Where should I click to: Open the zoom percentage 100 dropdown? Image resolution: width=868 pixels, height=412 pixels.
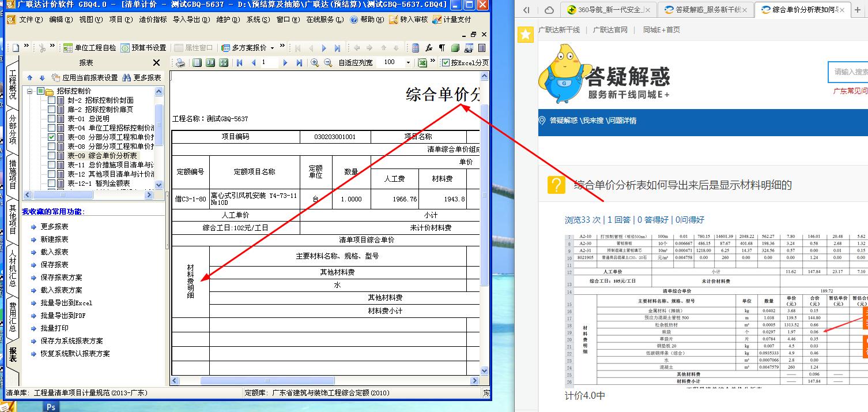(x=408, y=62)
